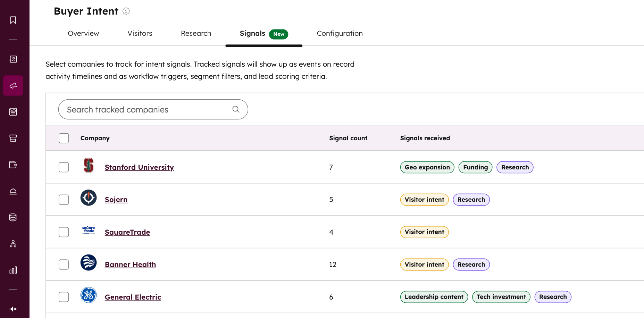Open the General Electric company record
Viewport: 644px width, 318px height.
(x=133, y=297)
